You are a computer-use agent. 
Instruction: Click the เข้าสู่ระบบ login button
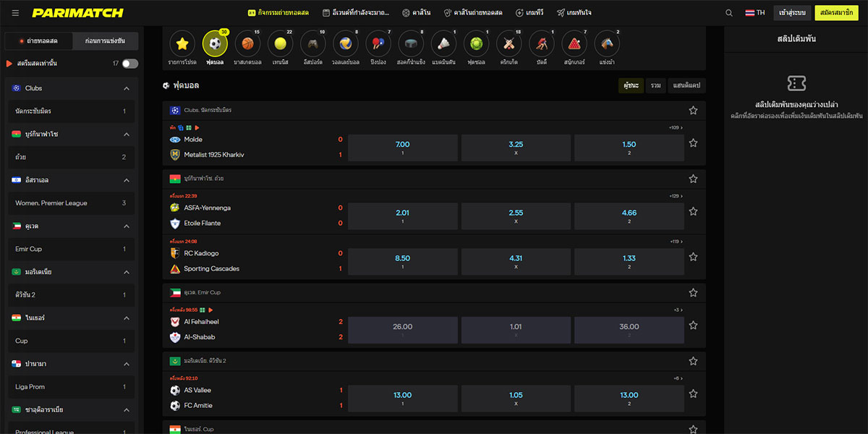click(x=792, y=12)
